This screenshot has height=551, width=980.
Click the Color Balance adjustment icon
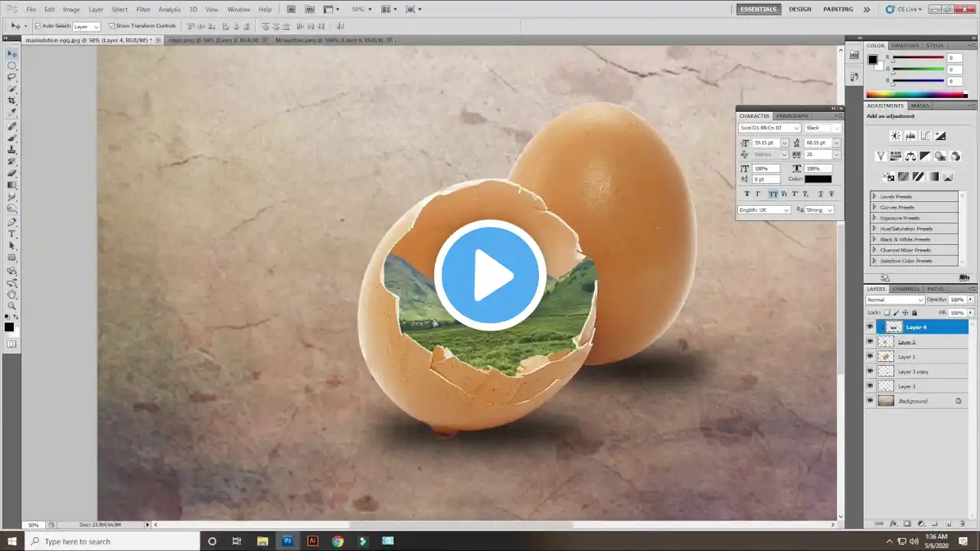click(x=910, y=156)
